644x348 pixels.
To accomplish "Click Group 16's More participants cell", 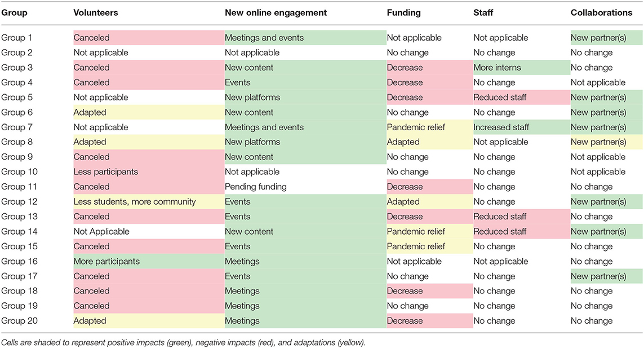I will point(149,261).
